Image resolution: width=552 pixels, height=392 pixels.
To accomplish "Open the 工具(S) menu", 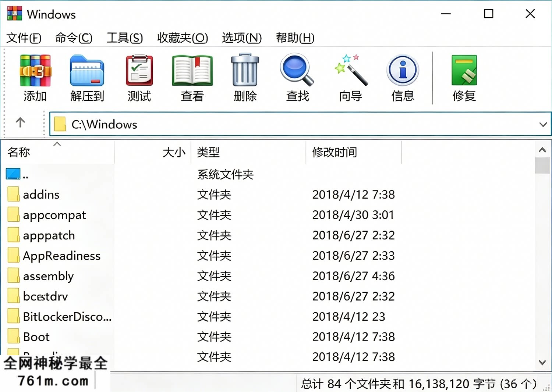I will click(125, 38).
